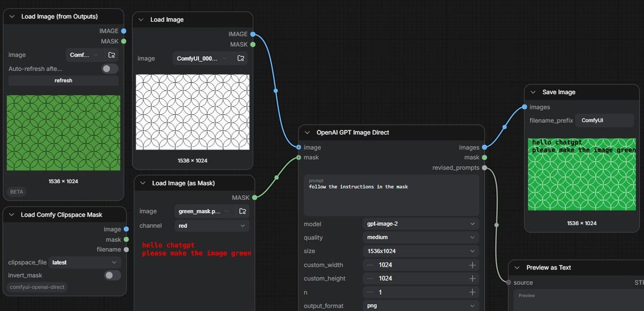
Task: Decrease the n value with minus button
Action: click(370, 292)
